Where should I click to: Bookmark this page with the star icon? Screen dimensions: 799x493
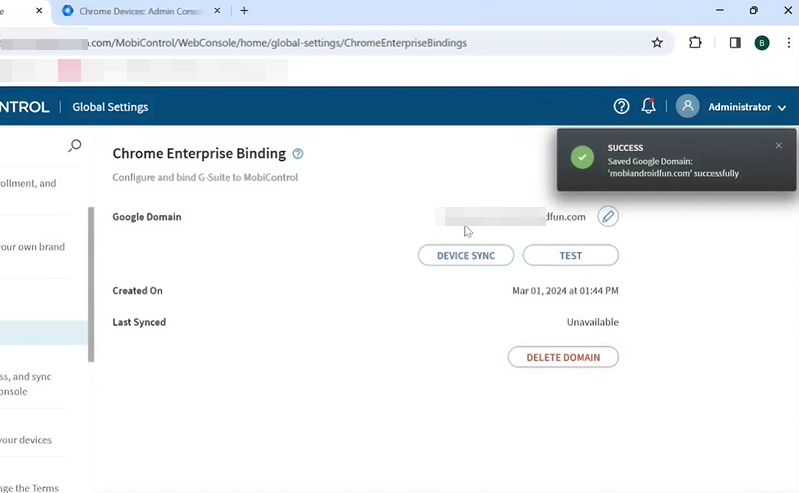click(657, 43)
